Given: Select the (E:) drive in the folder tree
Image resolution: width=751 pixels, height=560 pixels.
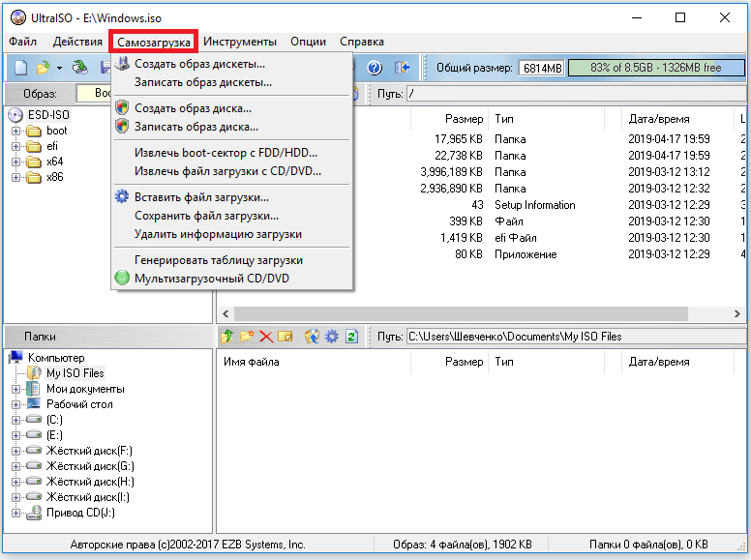Looking at the screenshot, I should coord(54,435).
